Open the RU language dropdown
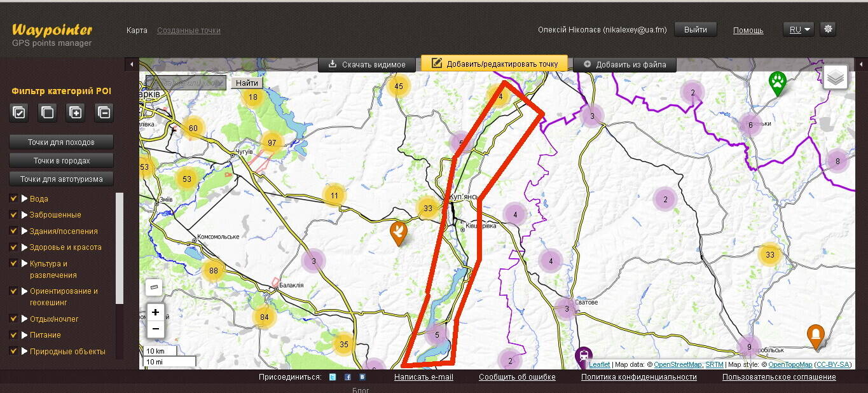The width and height of the screenshot is (868, 393). click(798, 29)
